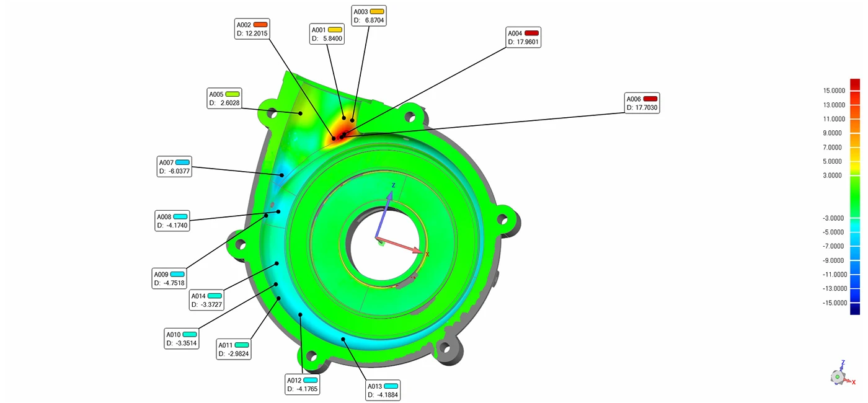
Task: Select annotation A012 at the bottom
Action: click(x=302, y=384)
